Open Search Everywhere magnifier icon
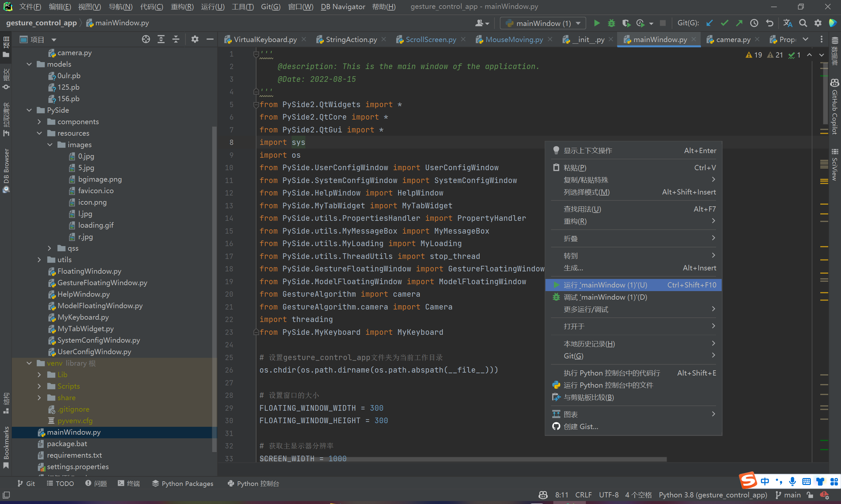The image size is (841, 504). (803, 23)
